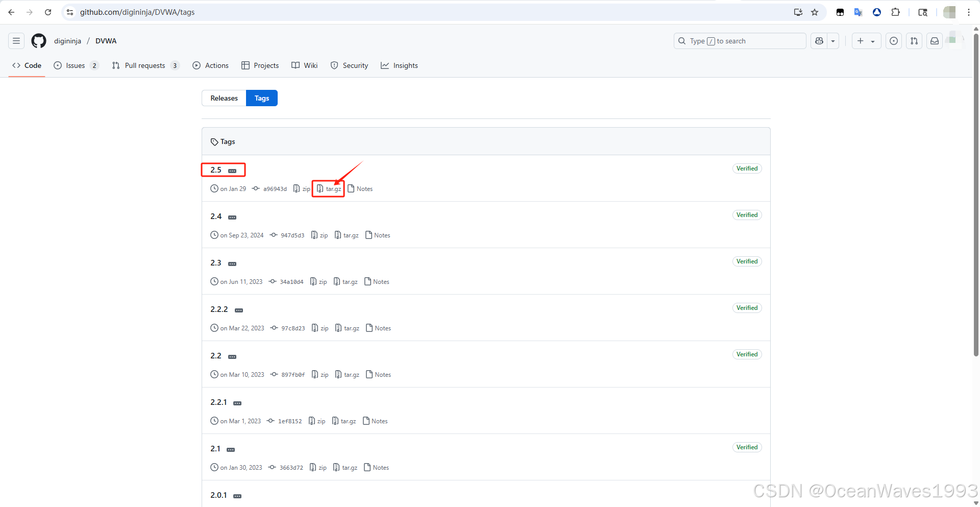
Task: Open the create new plus dropdown
Action: tap(866, 41)
